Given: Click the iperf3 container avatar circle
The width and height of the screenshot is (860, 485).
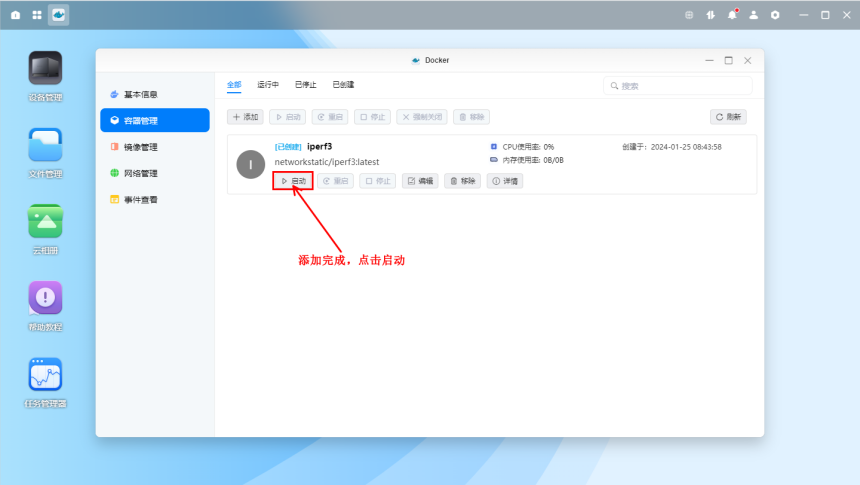Looking at the screenshot, I should (251, 165).
